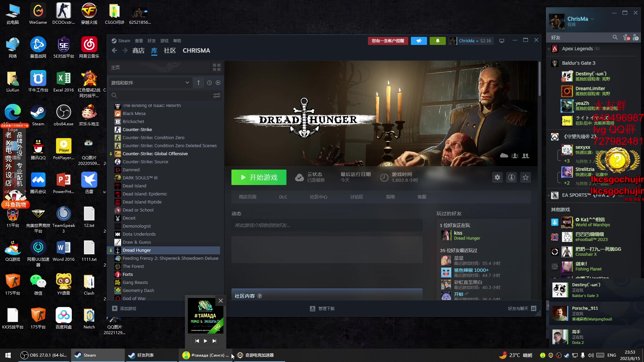The height and width of the screenshot is (362, 644).
Task: Open TeamSpeak 3 desktop shortcut
Action: (64, 220)
